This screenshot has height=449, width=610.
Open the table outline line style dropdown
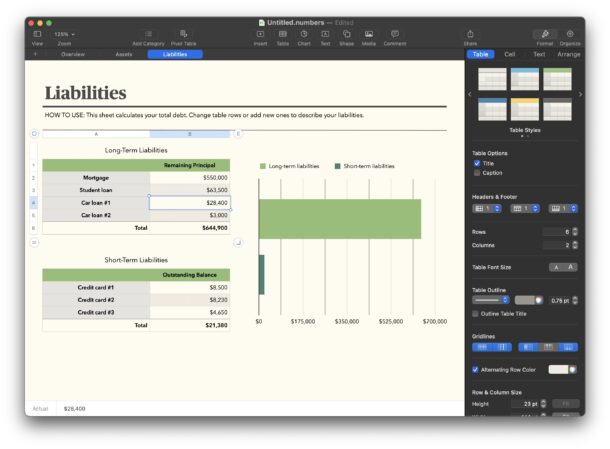491,299
